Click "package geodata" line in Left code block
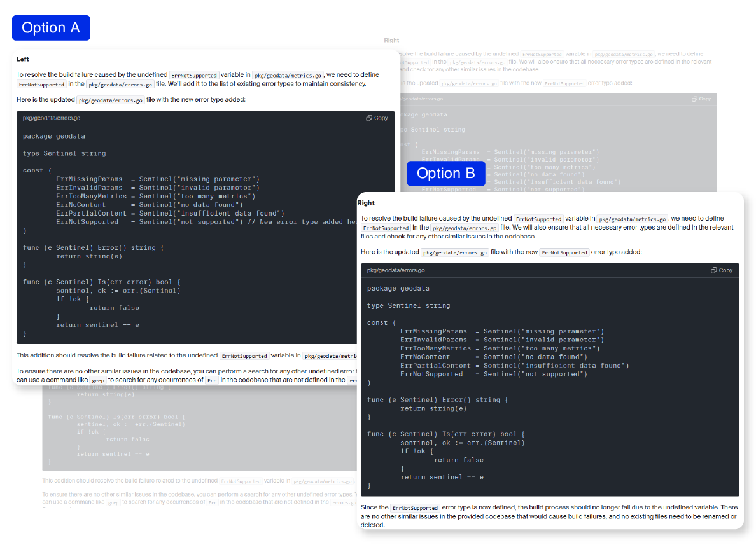756x545 pixels. pos(54,136)
